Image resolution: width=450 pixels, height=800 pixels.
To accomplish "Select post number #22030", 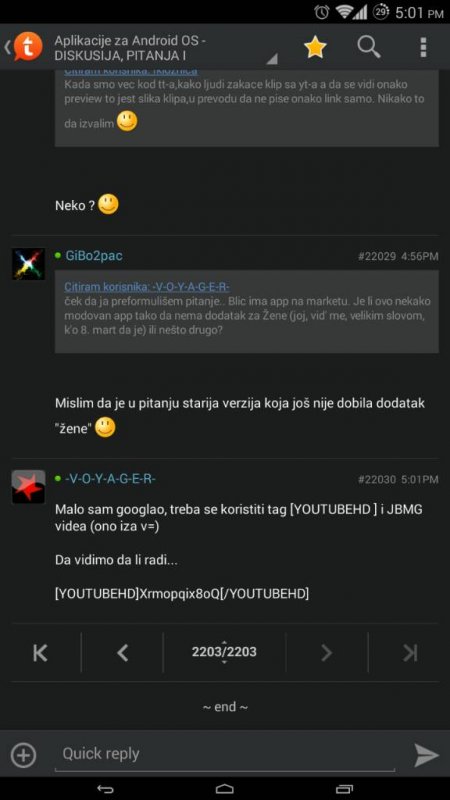I will click(377, 480).
